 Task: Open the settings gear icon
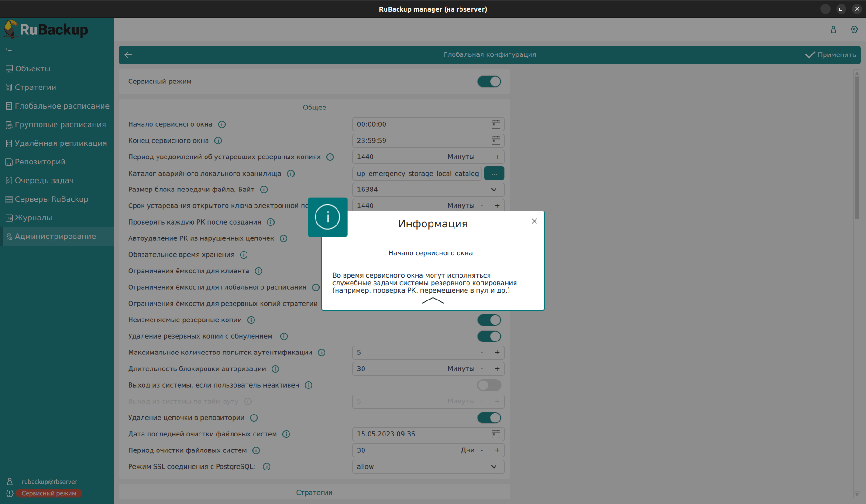point(854,29)
